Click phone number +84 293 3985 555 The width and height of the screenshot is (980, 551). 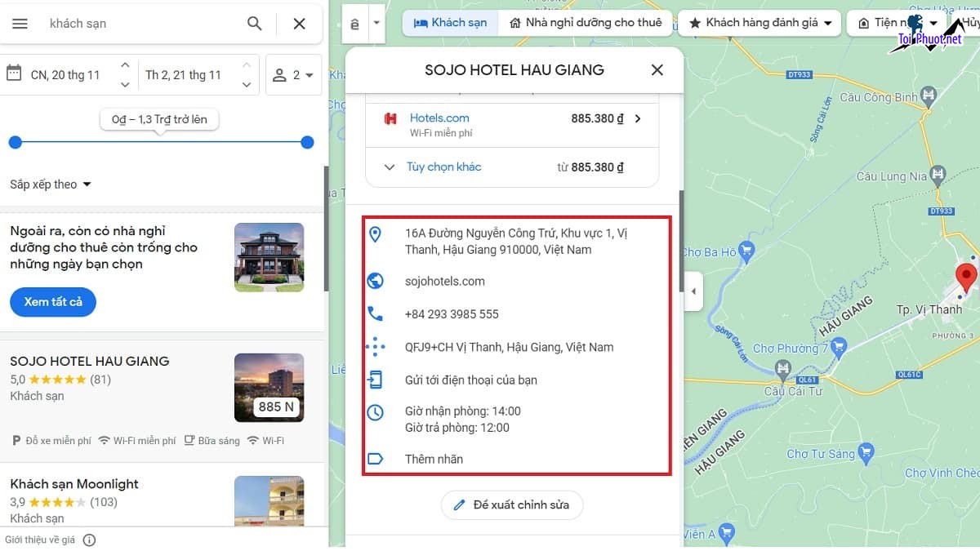click(x=452, y=314)
